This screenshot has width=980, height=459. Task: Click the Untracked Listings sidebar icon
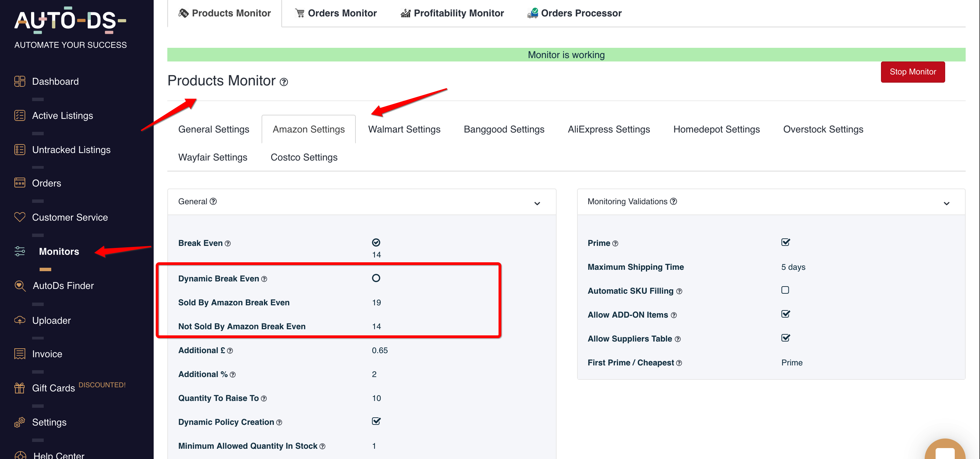19,150
